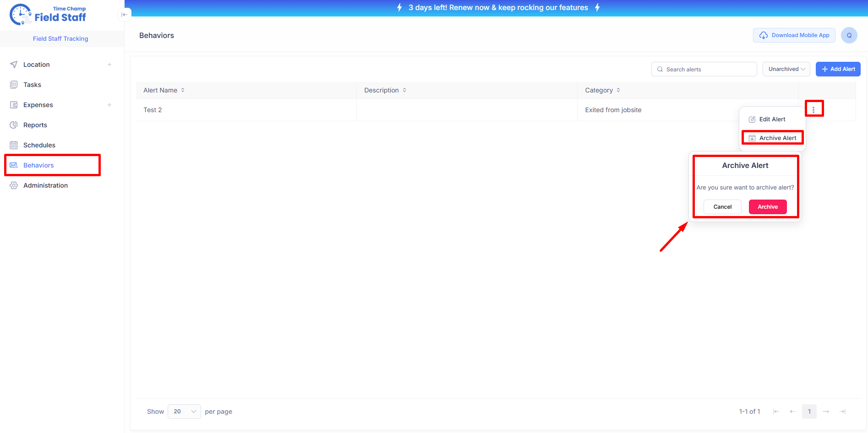Go to first page arrow

(x=776, y=411)
